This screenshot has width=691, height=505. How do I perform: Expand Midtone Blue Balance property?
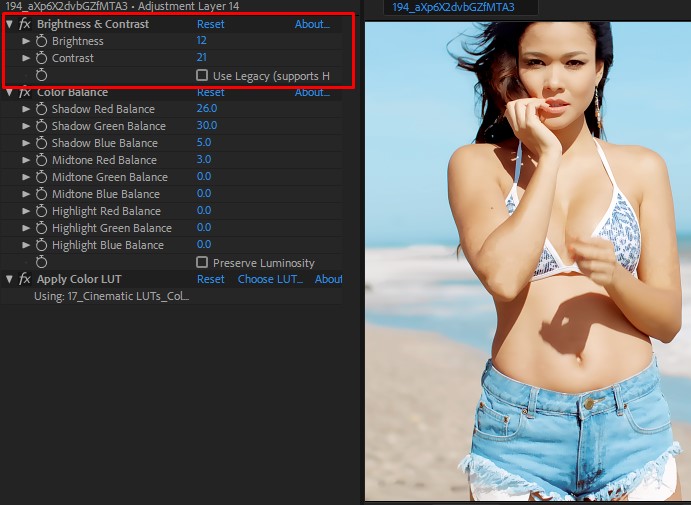pyautogui.click(x=26, y=194)
